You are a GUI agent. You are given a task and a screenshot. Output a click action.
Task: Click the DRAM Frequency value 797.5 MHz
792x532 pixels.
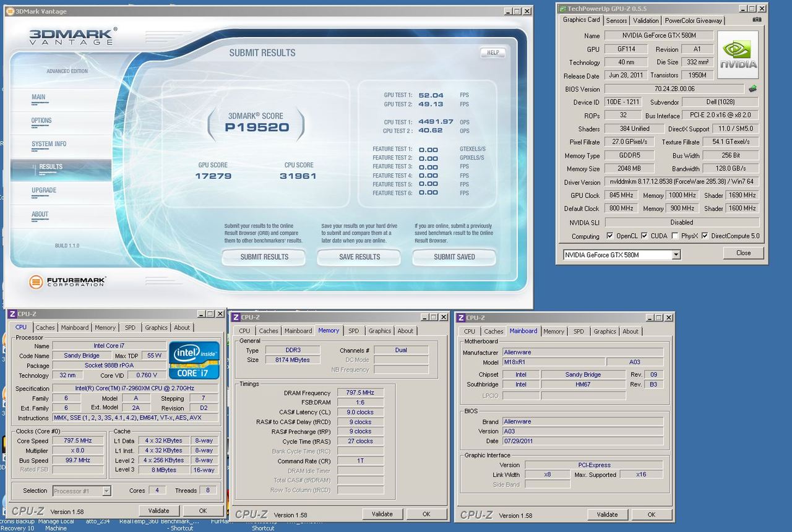point(360,392)
